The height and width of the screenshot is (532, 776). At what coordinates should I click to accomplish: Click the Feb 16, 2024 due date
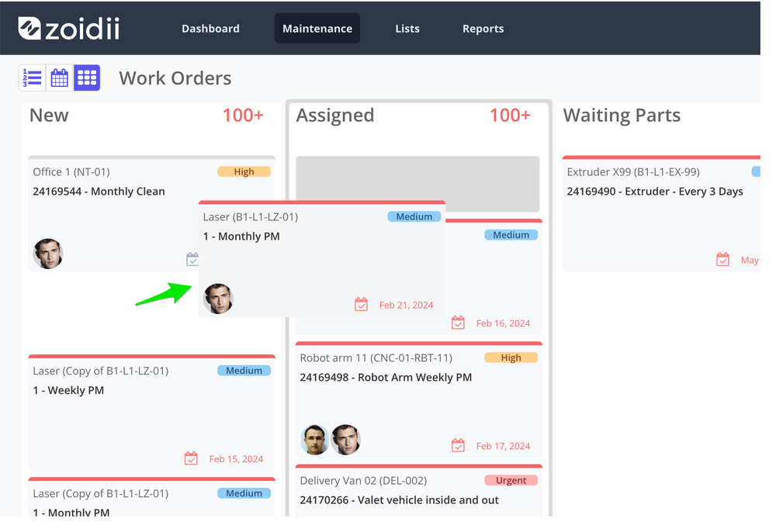point(504,323)
